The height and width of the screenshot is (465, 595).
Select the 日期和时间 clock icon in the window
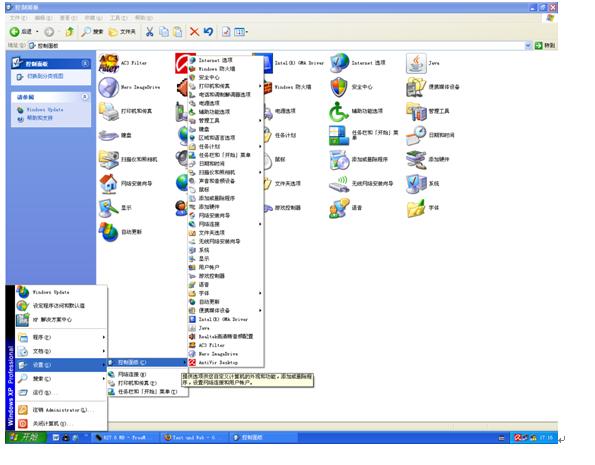pyautogui.click(x=416, y=136)
